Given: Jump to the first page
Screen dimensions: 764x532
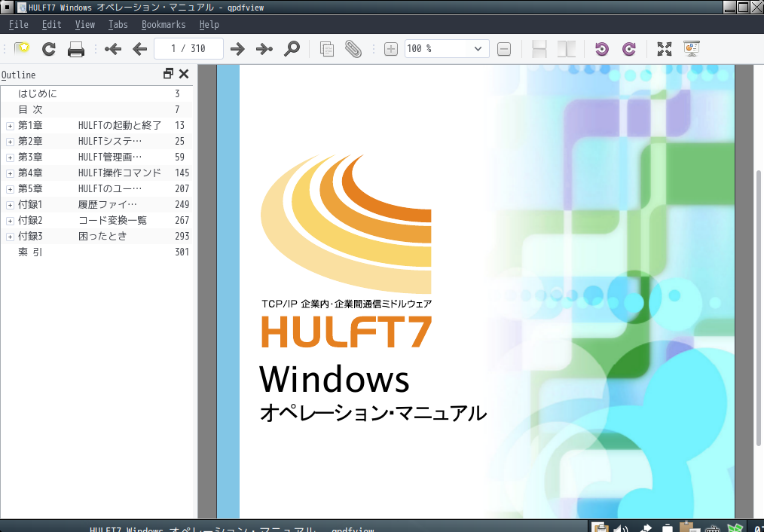Looking at the screenshot, I should point(112,49).
